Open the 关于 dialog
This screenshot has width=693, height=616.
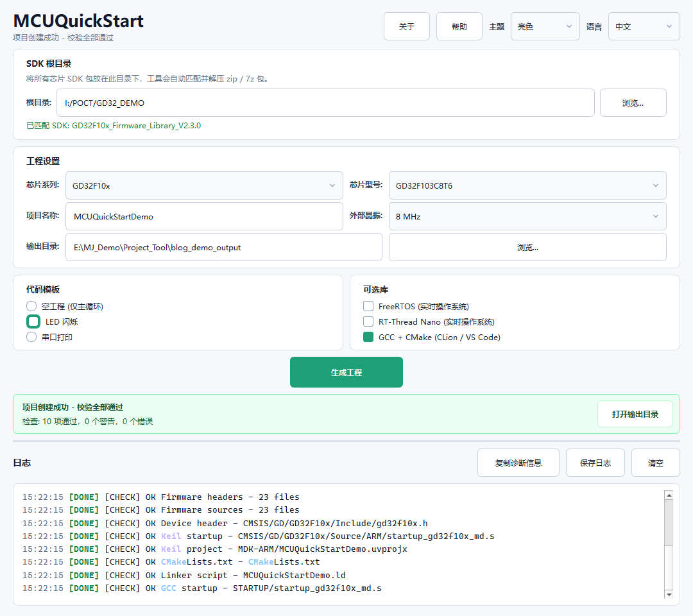[407, 26]
